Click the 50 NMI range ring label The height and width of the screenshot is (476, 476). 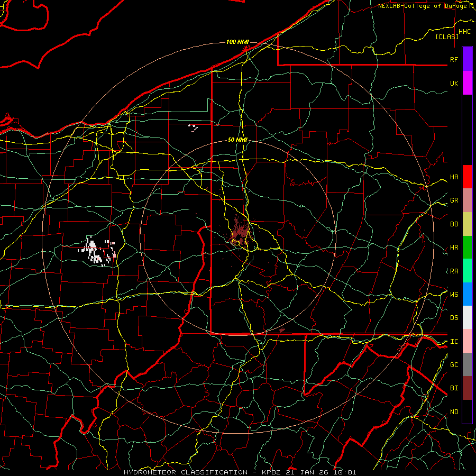pyautogui.click(x=237, y=140)
